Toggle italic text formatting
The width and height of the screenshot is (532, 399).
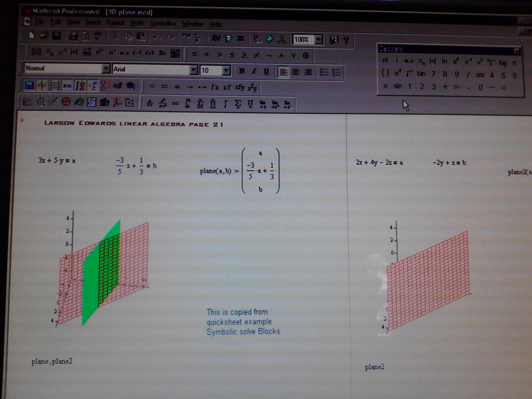[x=254, y=71]
